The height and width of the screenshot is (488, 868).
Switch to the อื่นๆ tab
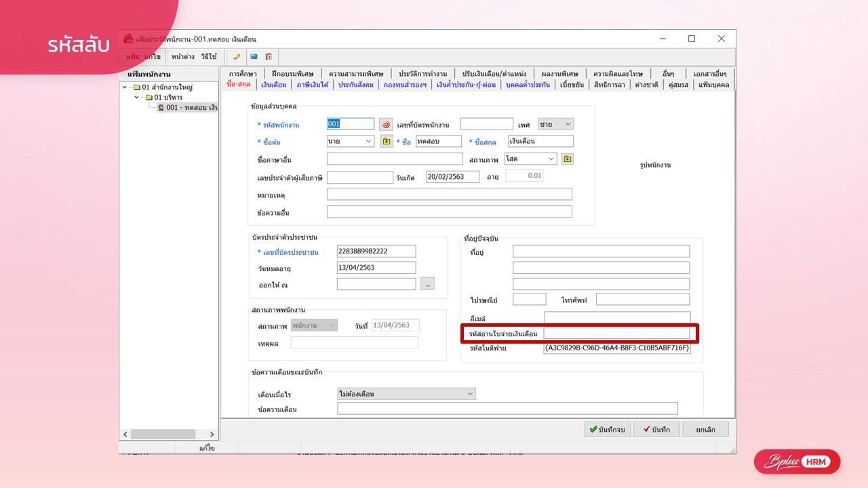coord(669,73)
